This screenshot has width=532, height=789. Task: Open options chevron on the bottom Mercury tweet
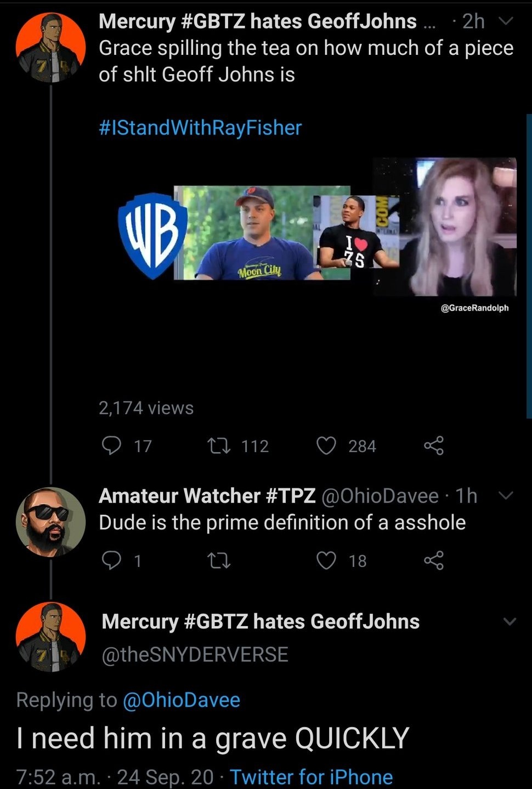point(510,622)
